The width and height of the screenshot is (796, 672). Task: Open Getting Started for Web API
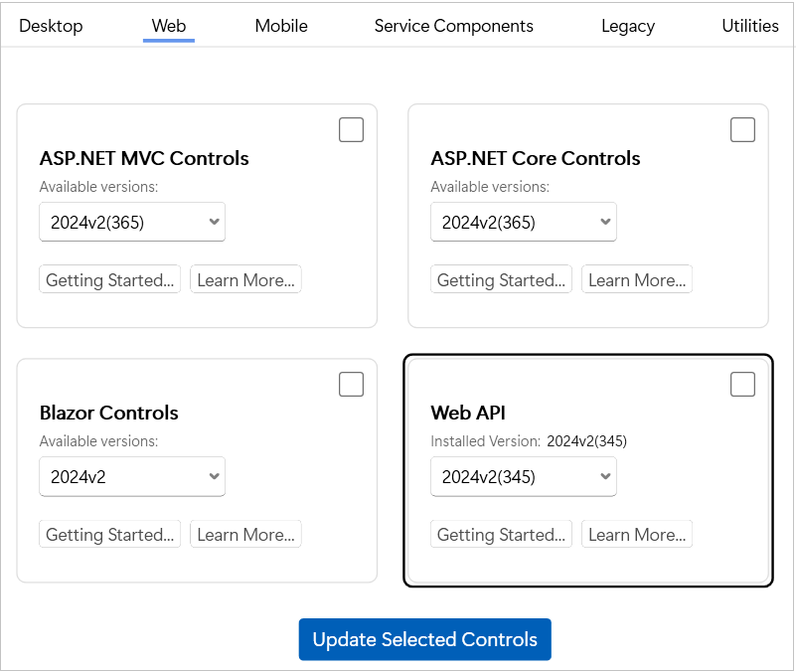coord(502,535)
